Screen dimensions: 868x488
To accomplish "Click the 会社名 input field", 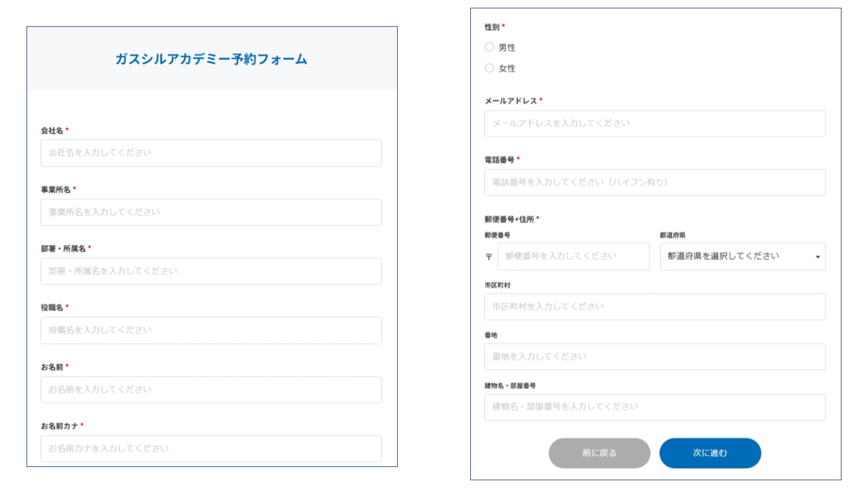I will (x=210, y=152).
